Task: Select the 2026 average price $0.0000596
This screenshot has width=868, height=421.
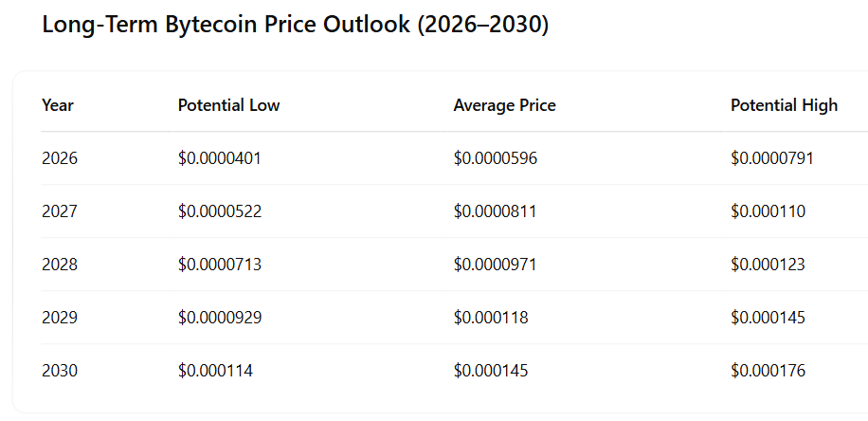Action: tap(496, 158)
